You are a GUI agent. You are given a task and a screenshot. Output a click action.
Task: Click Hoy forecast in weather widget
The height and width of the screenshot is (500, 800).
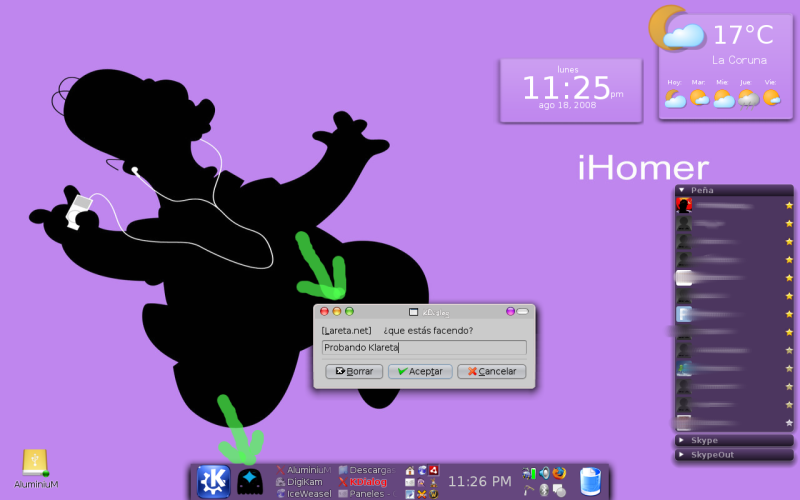click(675, 98)
